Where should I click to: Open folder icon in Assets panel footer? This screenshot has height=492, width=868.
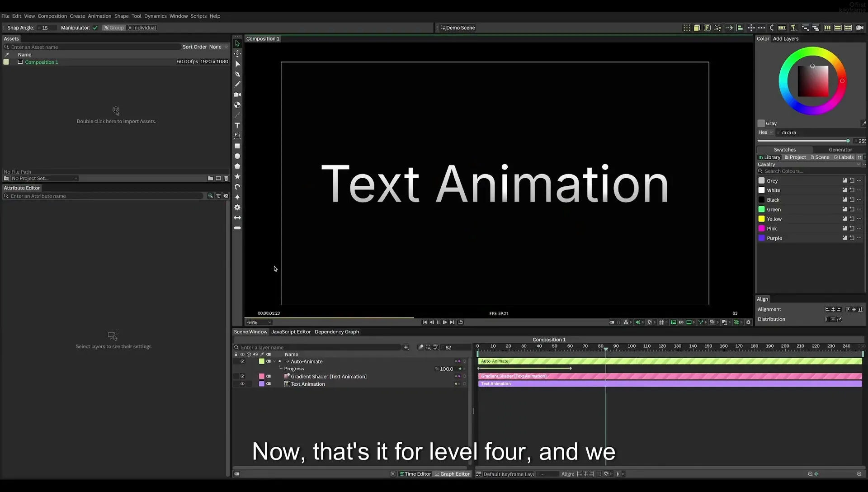[210, 179]
